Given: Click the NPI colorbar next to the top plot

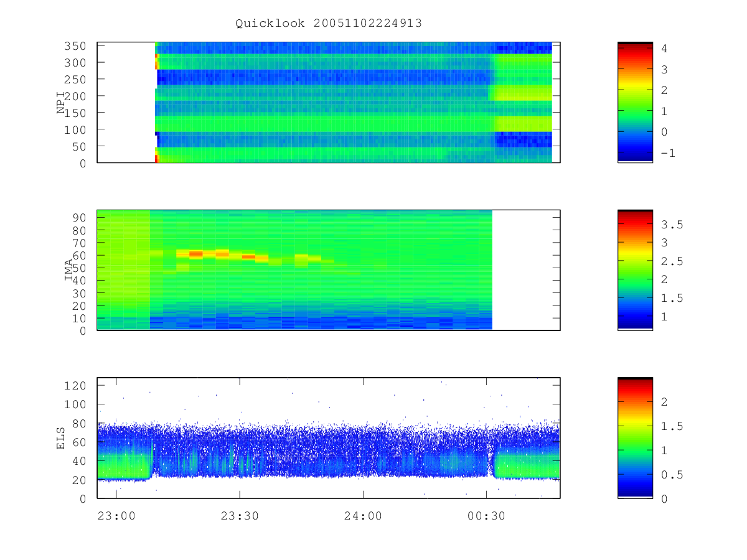Looking at the screenshot, I should pyautogui.click(x=635, y=102).
